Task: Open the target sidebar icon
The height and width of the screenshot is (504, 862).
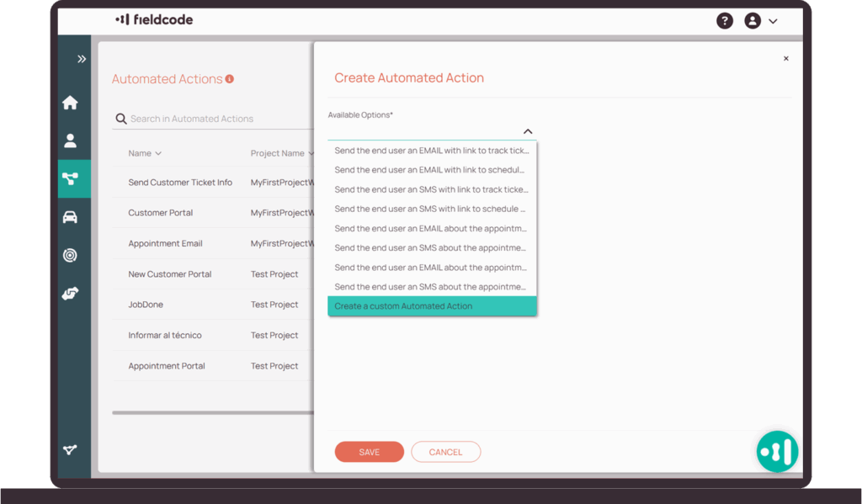Action: coord(70,255)
